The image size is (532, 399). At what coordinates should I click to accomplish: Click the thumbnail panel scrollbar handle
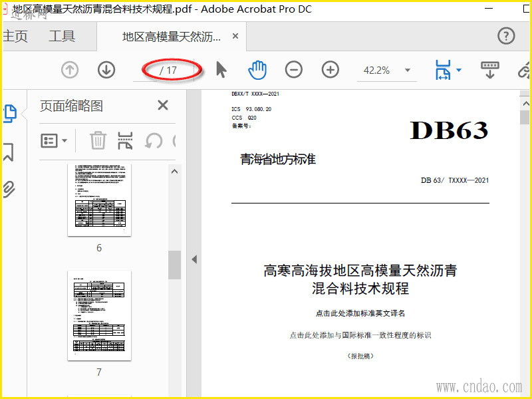[174, 265]
